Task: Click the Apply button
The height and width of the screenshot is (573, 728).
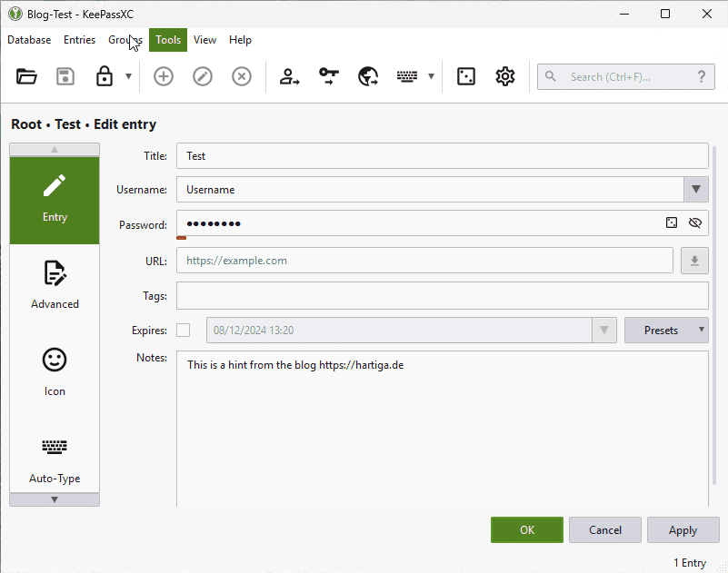Action: click(683, 529)
